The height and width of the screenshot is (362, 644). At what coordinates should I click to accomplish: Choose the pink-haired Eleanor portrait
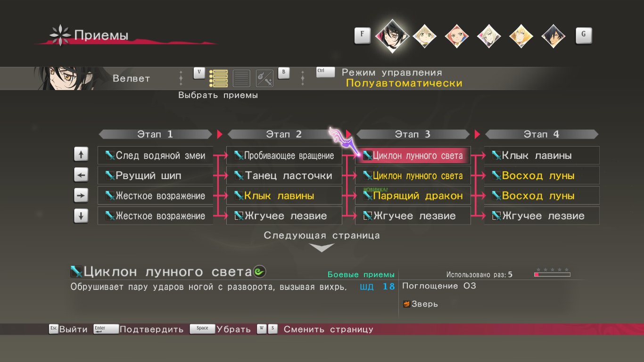(456, 36)
